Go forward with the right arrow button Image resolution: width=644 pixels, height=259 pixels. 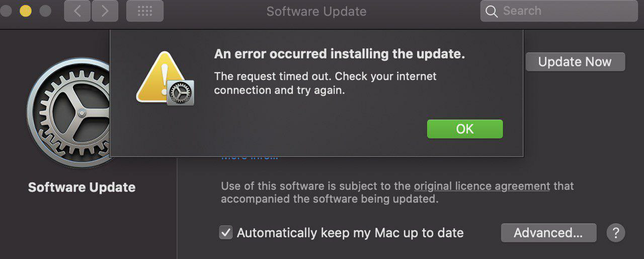pyautogui.click(x=105, y=11)
